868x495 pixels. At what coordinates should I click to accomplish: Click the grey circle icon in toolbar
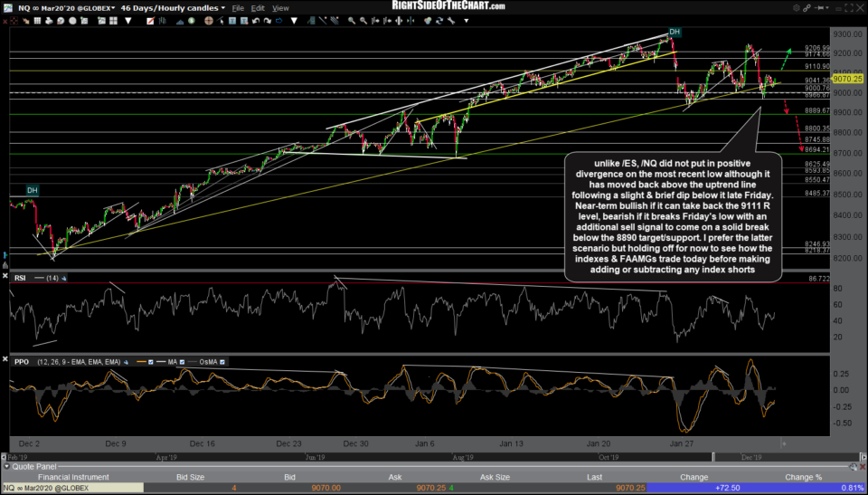[x=72, y=21]
